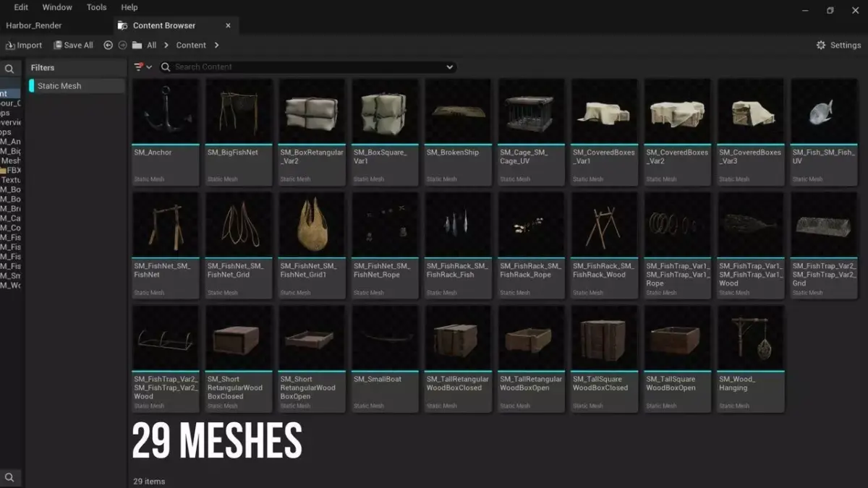868x488 pixels.
Task: Expand the chevron after the Content breadcrumb
Action: (216, 45)
